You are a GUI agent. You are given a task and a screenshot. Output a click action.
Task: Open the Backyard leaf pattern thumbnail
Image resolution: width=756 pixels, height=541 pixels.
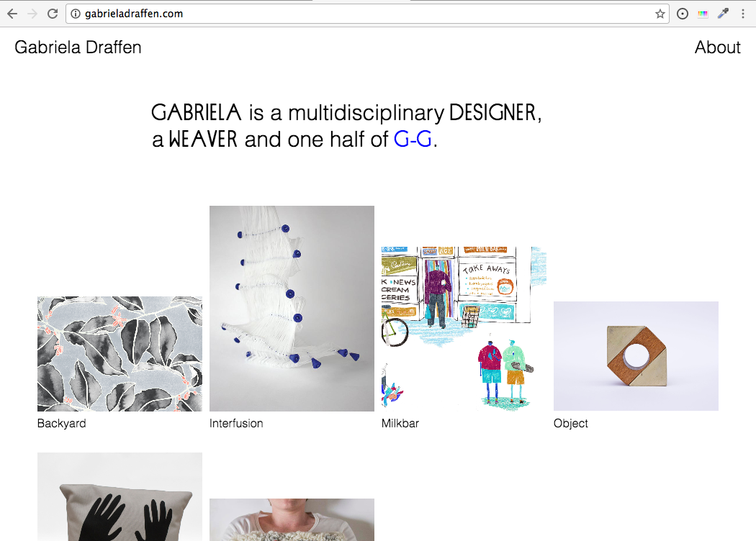[120, 354]
